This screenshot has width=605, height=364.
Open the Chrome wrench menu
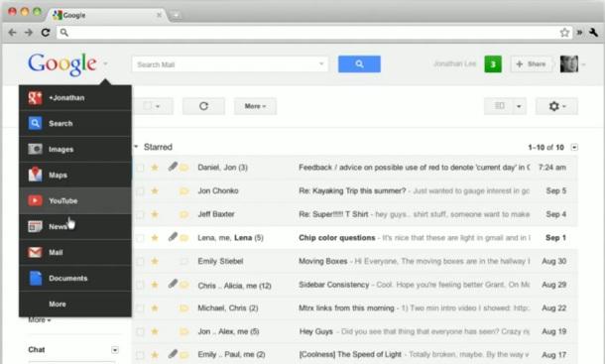[x=594, y=33]
